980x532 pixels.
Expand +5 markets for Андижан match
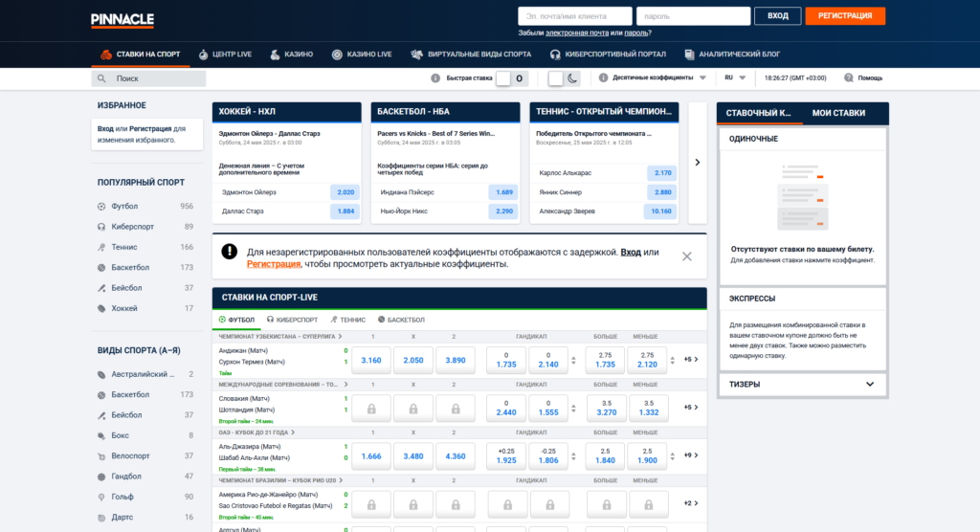[x=691, y=360]
